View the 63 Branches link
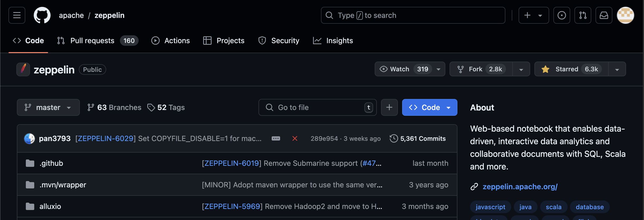644x220 pixels. click(114, 107)
